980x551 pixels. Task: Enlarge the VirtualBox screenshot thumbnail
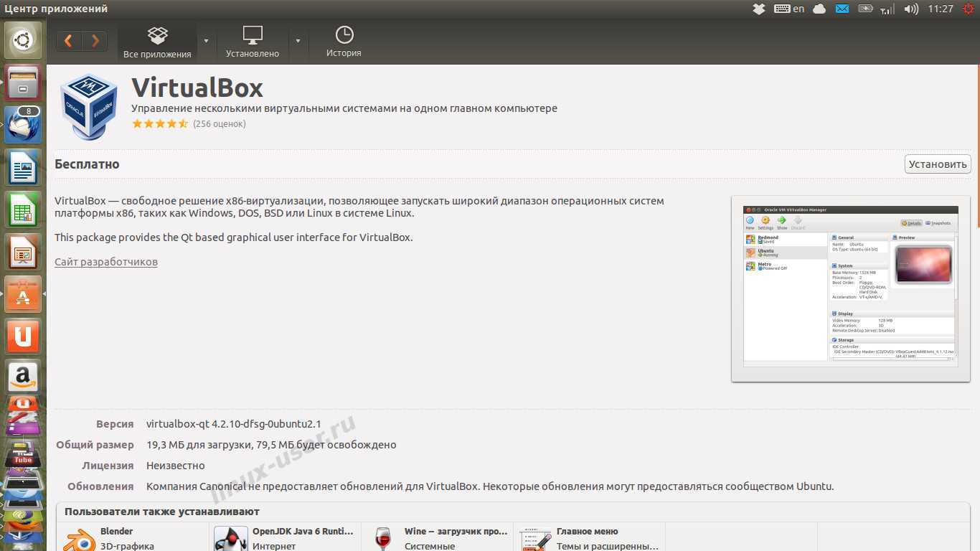[850, 288]
